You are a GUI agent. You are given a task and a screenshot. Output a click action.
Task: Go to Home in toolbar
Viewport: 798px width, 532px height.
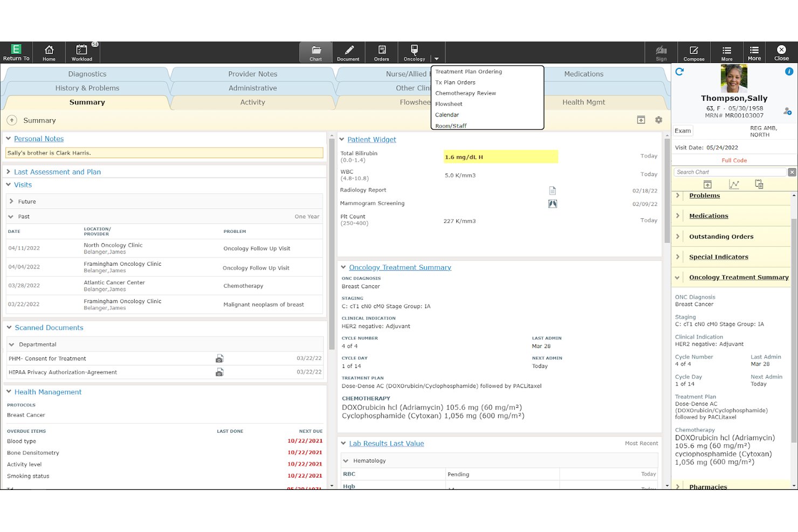[49, 52]
